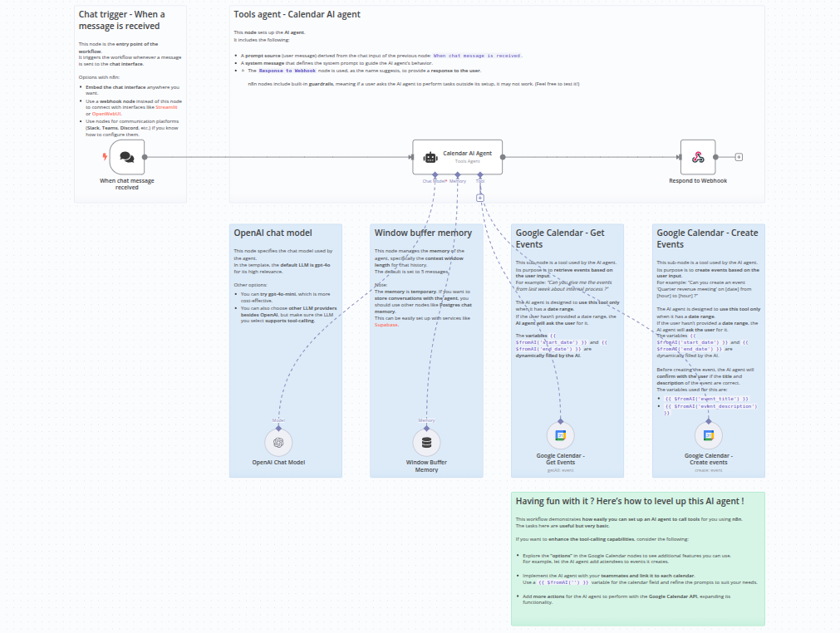Image resolution: width=840 pixels, height=633 pixels.
Task: Open the Supabase link in the memory note
Action: 386,325
